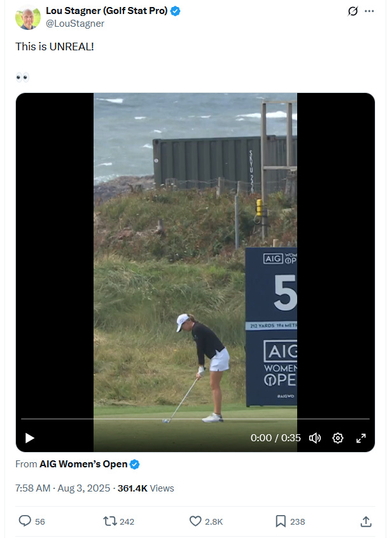Screen dimensions: 392x538
Task: Click the verified badge beside Lou Stagner
Action: 175,11
